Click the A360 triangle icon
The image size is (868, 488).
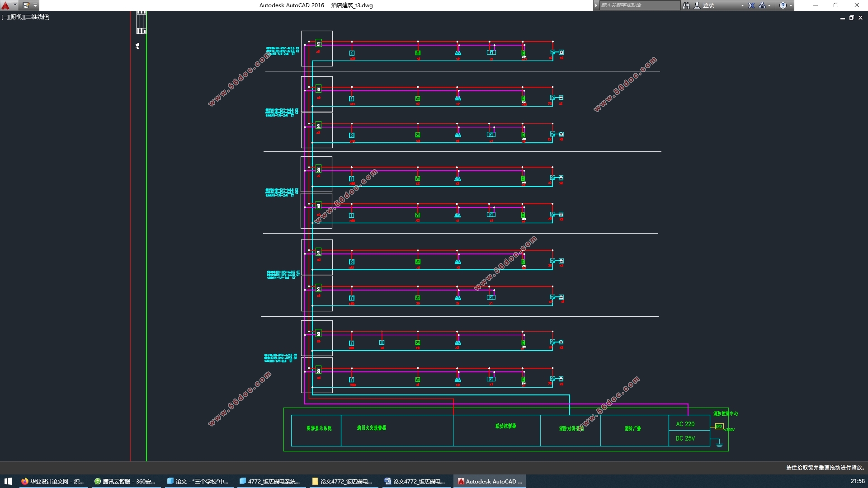762,5
